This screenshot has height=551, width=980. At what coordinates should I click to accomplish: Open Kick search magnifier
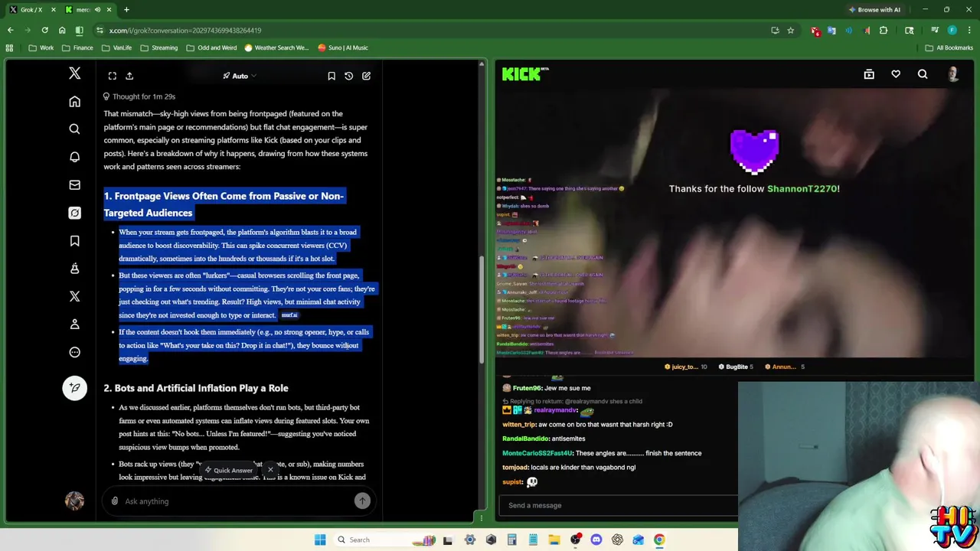click(923, 74)
